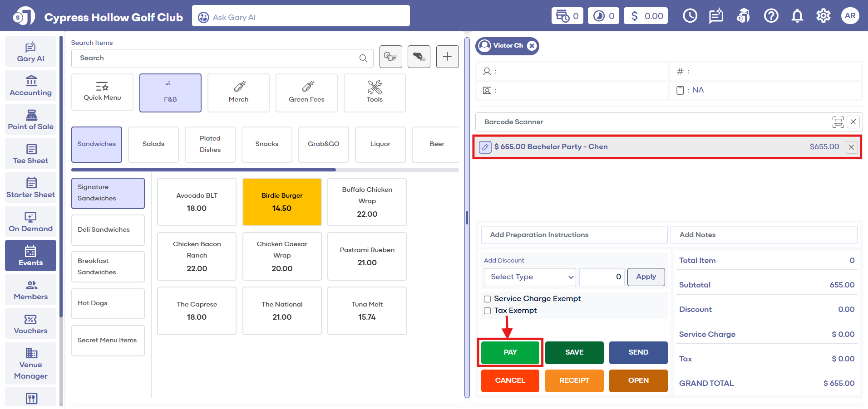Click the help question mark icon

[770, 16]
